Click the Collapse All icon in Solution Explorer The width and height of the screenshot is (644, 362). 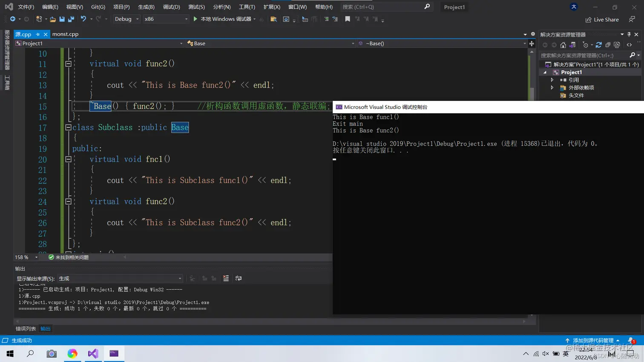pyautogui.click(x=608, y=45)
